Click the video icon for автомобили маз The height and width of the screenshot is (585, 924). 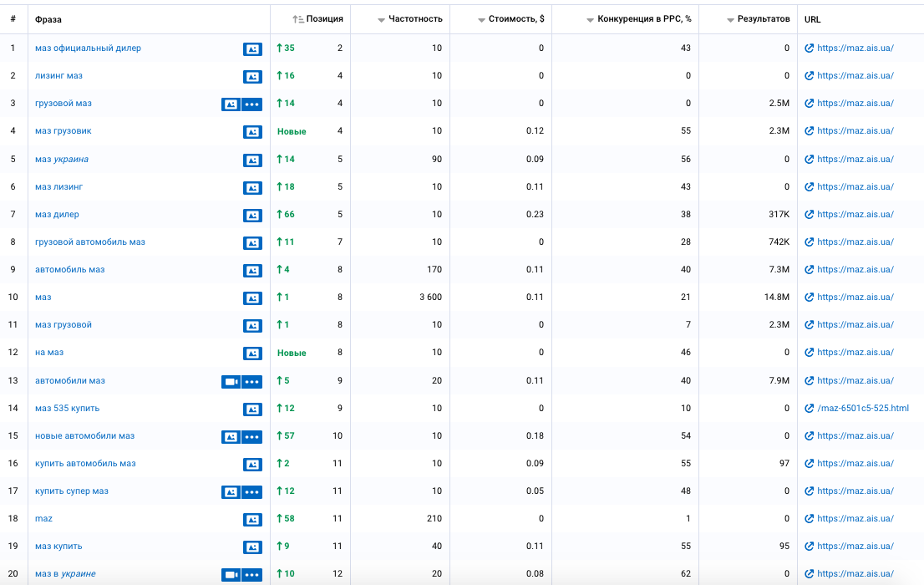coord(231,382)
